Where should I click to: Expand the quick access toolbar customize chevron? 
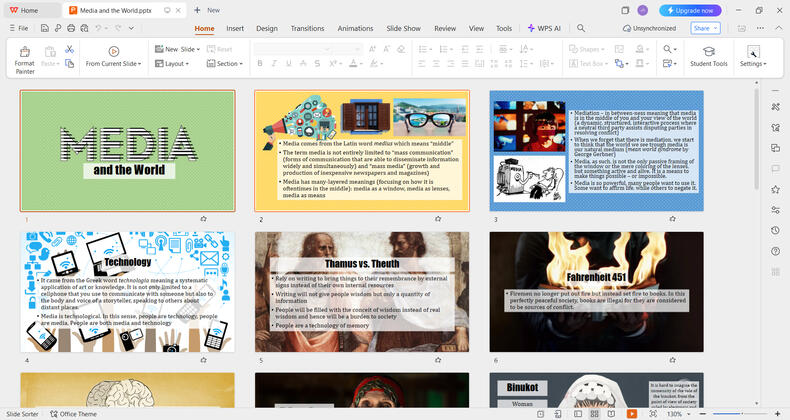(131, 28)
